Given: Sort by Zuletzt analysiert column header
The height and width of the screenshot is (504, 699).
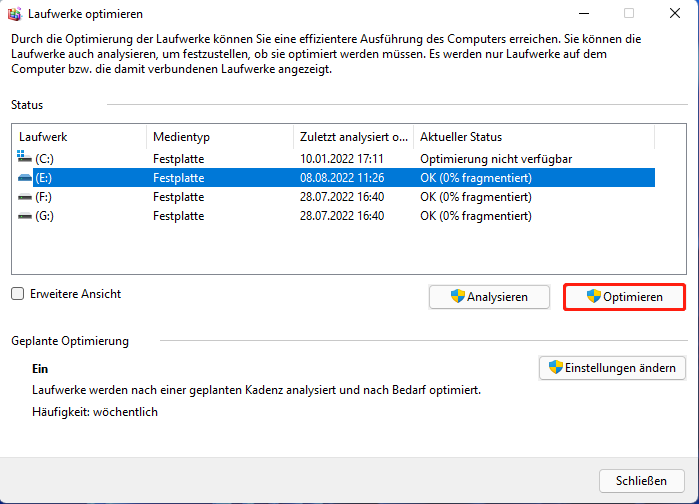Looking at the screenshot, I should (x=352, y=137).
